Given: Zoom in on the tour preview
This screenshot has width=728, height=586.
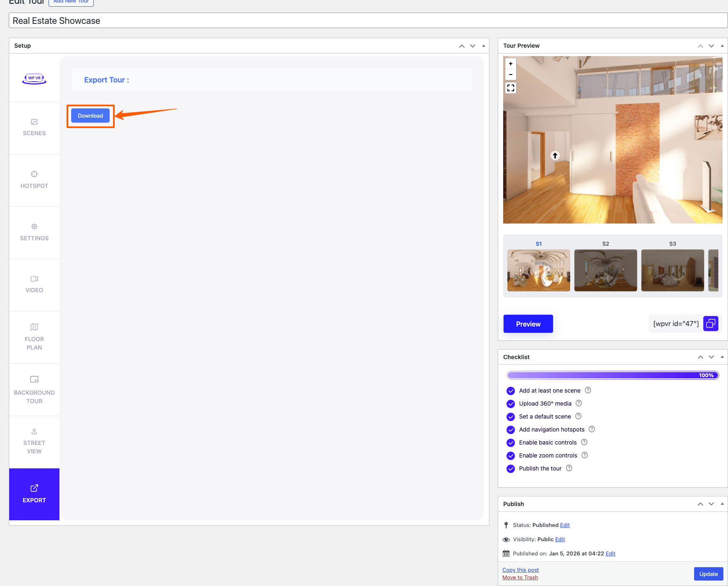Looking at the screenshot, I should pyautogui.click(x=510, y=64).
